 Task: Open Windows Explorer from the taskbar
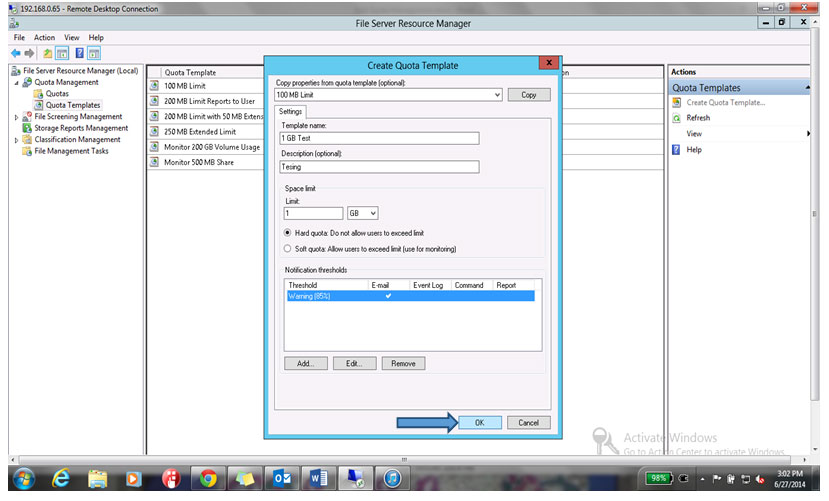98,479
